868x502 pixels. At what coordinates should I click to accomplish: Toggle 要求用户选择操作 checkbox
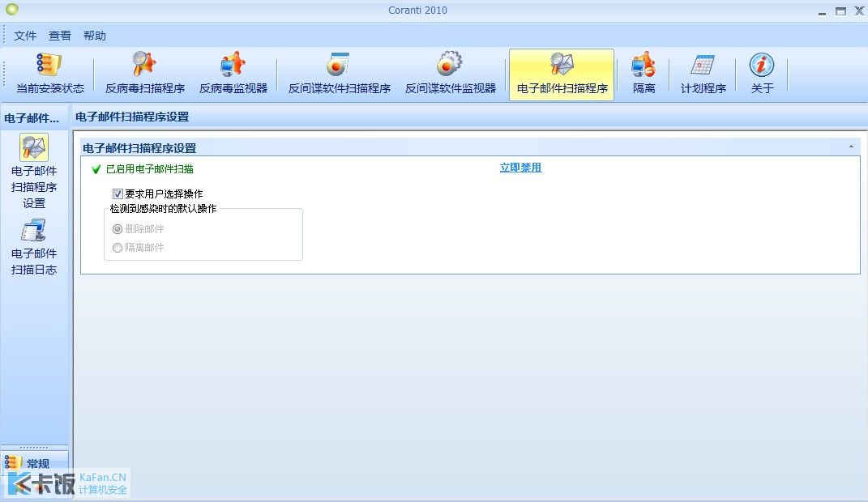(118, 194)
